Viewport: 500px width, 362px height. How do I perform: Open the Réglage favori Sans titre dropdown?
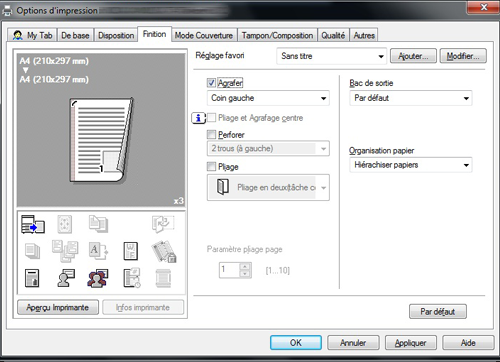point(331,56)
